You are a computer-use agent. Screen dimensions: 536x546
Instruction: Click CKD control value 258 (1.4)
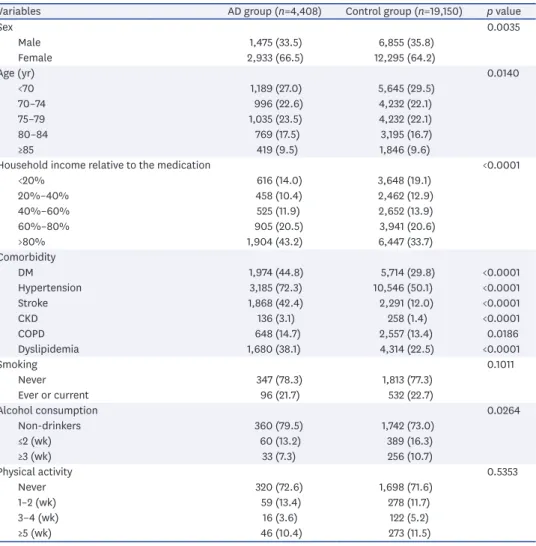click(x=407, y=318)
